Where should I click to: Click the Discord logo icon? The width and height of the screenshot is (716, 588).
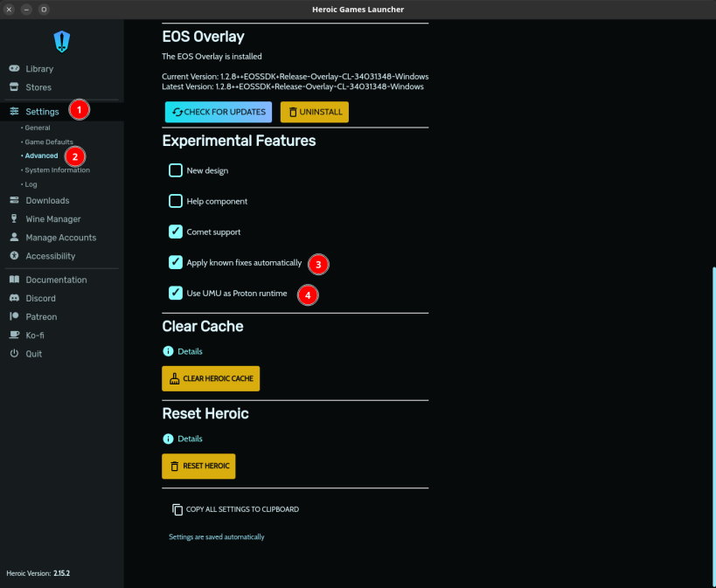pos(14,298)
